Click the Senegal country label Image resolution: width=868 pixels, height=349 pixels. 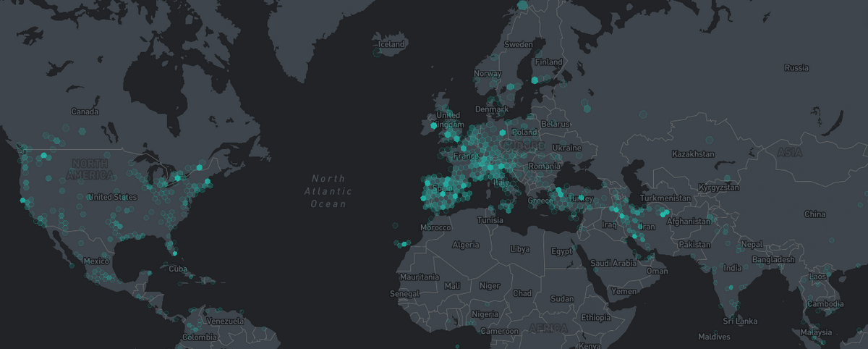404,294
